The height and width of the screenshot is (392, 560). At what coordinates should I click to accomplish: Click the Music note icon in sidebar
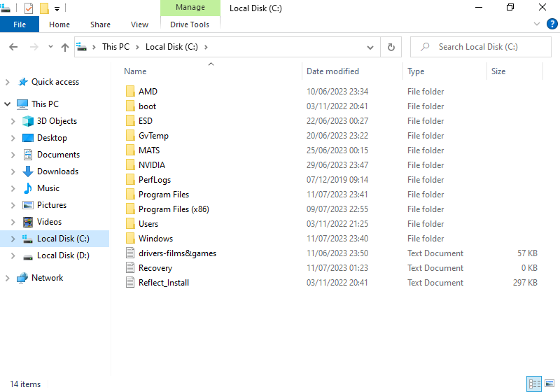point(28,188)
